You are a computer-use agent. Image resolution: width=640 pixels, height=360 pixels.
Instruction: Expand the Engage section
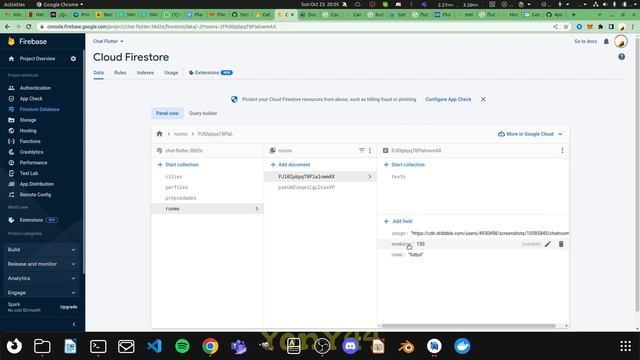(42, 293)
